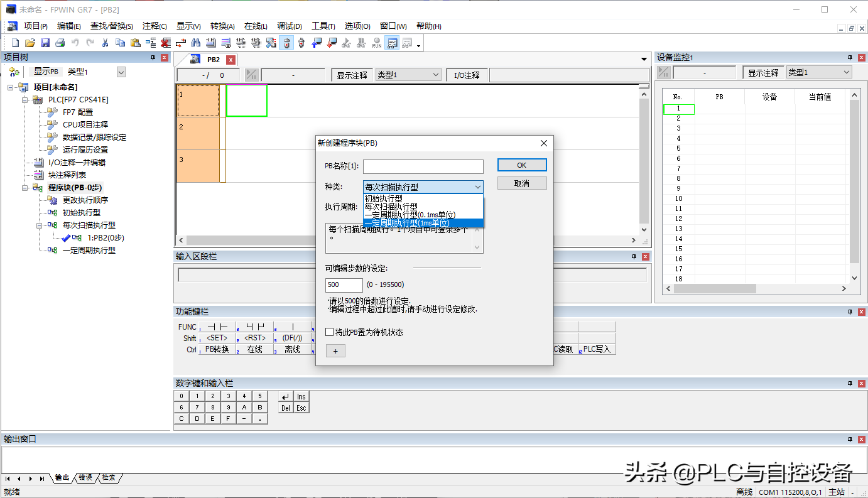Click the PB名称 text field
868x498 pixels.
(423, 166)
